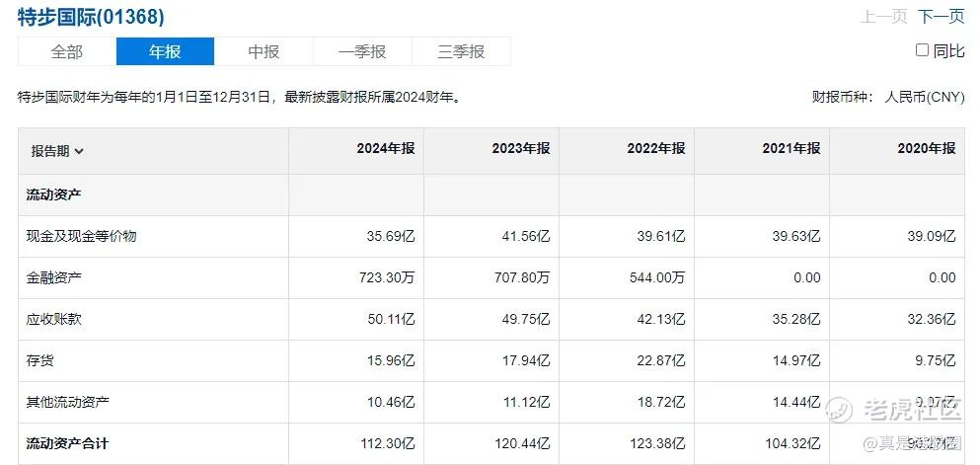Switch to the 一季报 tab
Image resolution: width=980 pixels, height=465 pixels.
point(362,51)
